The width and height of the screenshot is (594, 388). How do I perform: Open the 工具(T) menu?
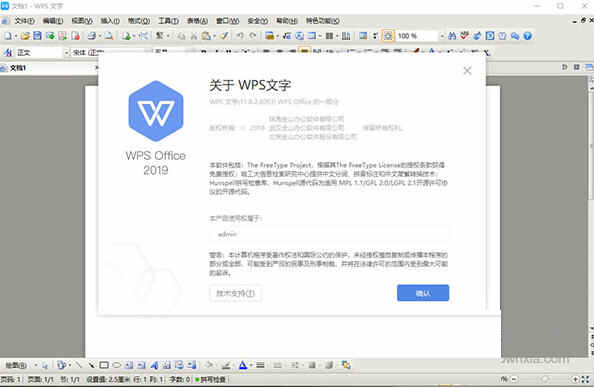(169, 21)
